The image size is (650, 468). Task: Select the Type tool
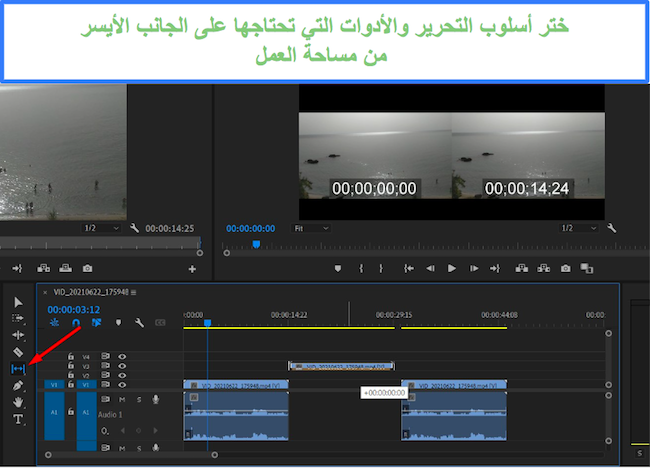click(x=18, y=419)
